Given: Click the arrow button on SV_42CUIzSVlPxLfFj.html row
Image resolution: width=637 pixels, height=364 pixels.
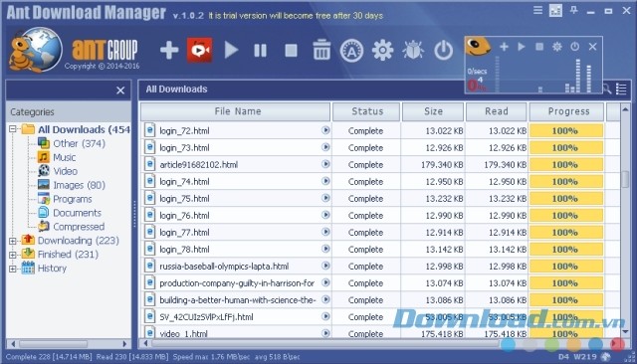Looking at the screenshot, I should (325, 316).
